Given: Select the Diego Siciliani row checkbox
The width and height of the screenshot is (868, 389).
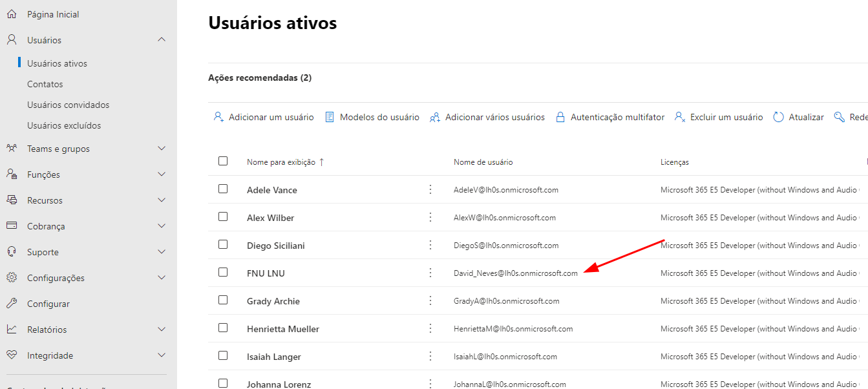Looking at the screenshot, I should [x=223, y=245].
